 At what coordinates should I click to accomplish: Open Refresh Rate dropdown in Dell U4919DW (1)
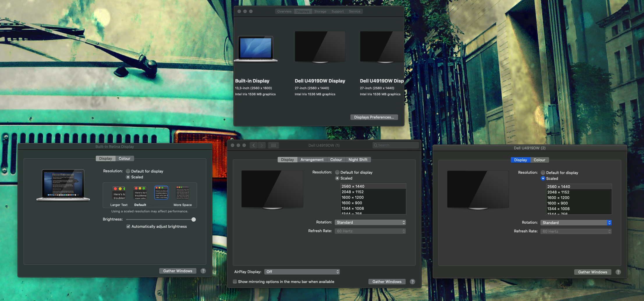coord(370,231)
